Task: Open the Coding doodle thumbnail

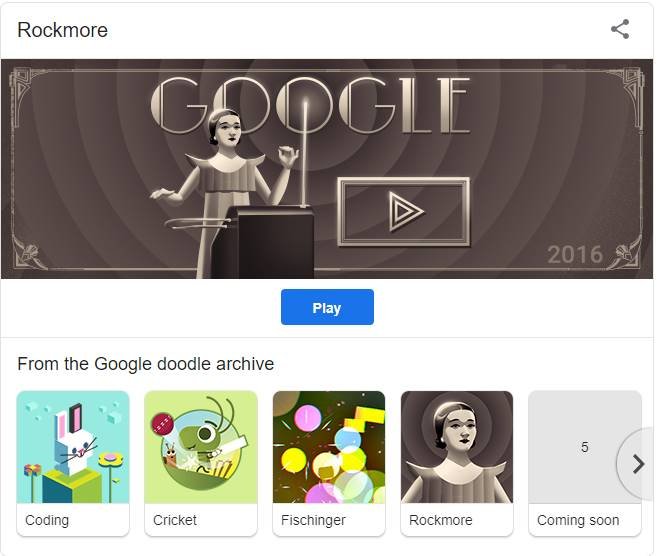Action: click(73, 447)
